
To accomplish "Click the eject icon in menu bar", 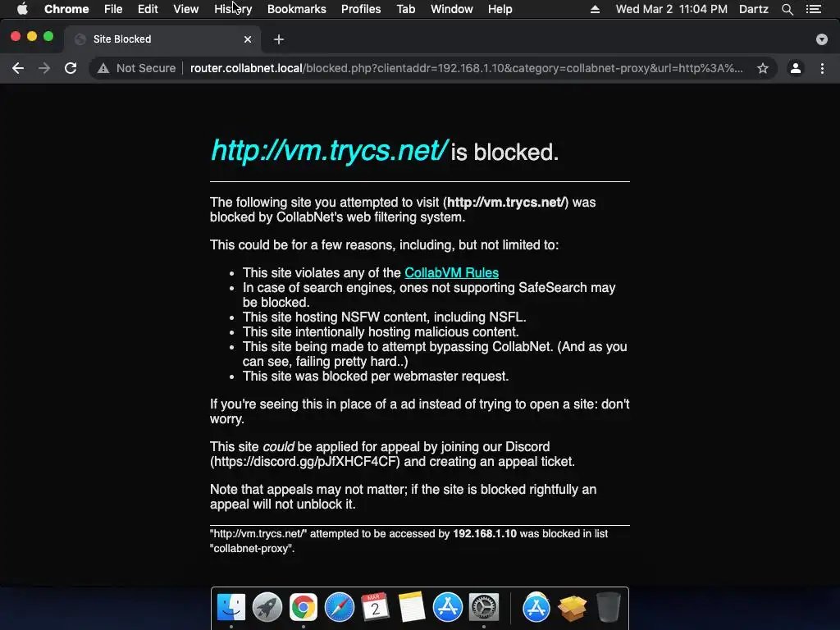I will 595,9.
